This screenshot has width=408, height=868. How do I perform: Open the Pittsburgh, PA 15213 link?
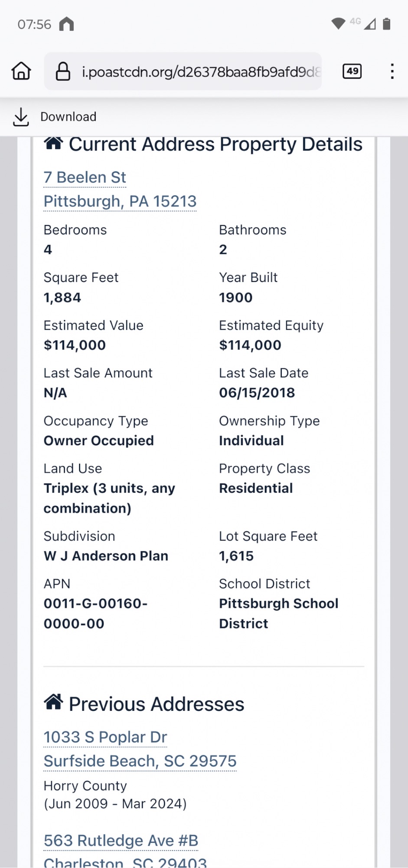tap(120, 201)
